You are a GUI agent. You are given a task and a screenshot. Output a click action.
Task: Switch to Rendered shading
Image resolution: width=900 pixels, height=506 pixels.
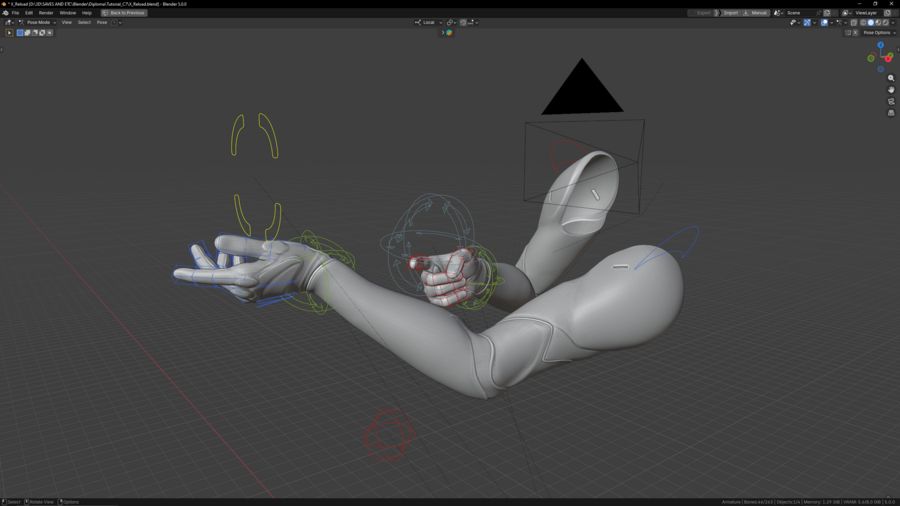(x=885, y=22)
